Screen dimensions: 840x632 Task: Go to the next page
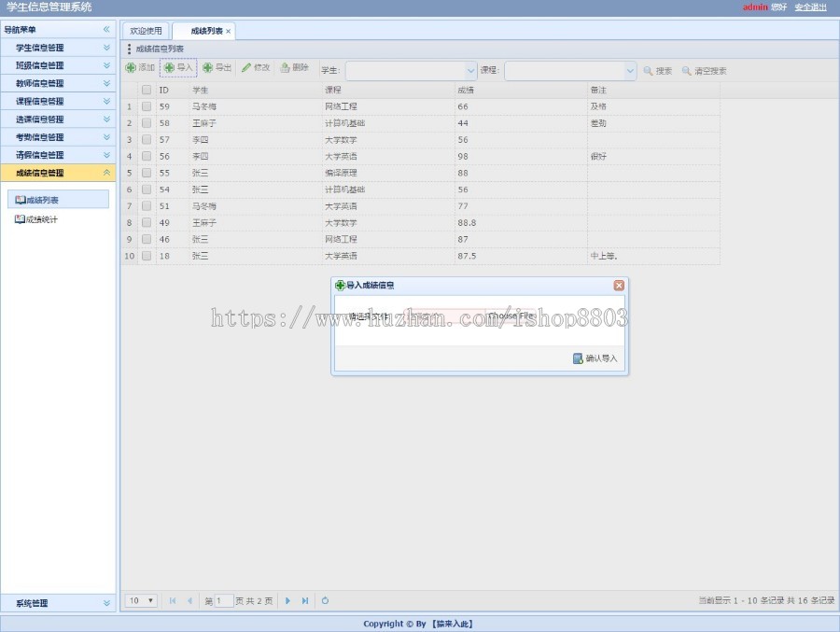click(x=287, y=600)
